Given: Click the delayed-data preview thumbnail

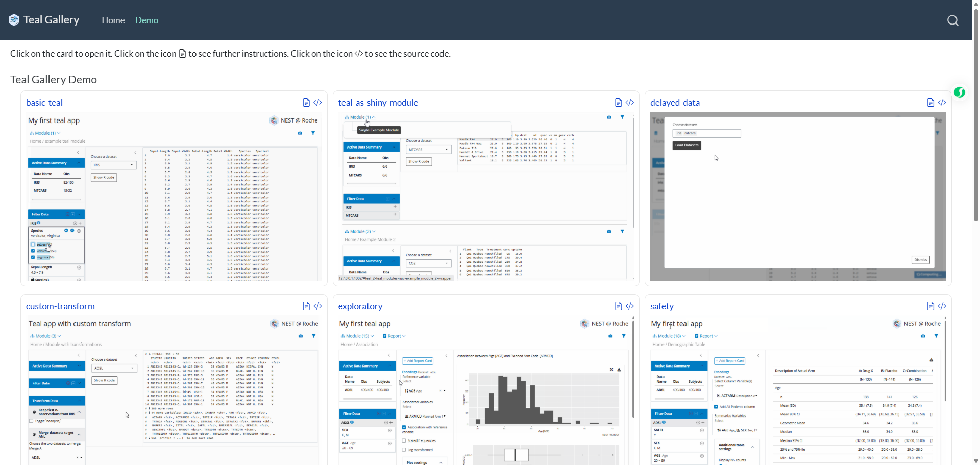Looking at the screenshot, I should pyautogui.click(x=798, y=197).
